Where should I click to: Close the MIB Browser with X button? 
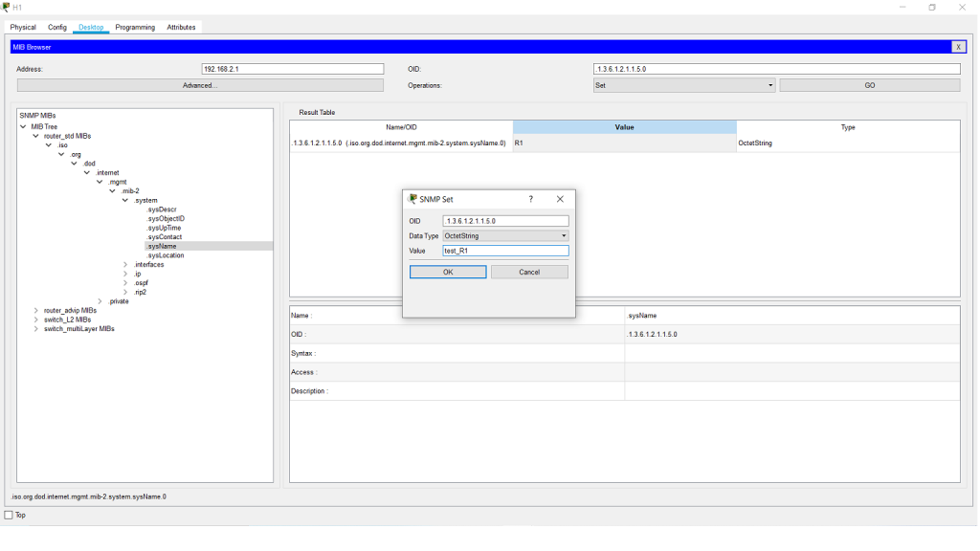(x=958, y=47)
